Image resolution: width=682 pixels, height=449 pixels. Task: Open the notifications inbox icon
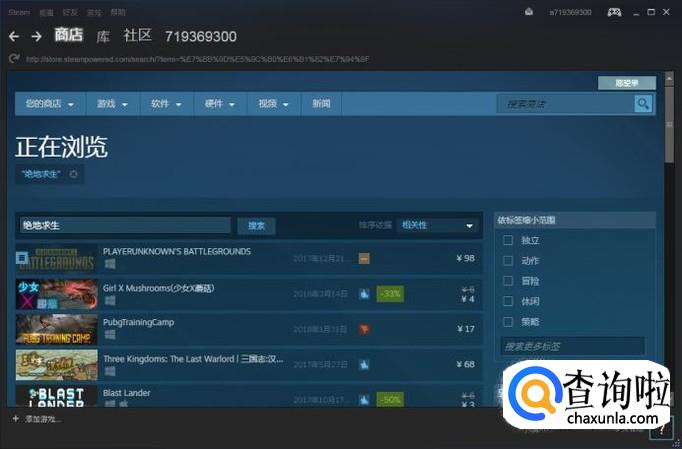point(529,12)
